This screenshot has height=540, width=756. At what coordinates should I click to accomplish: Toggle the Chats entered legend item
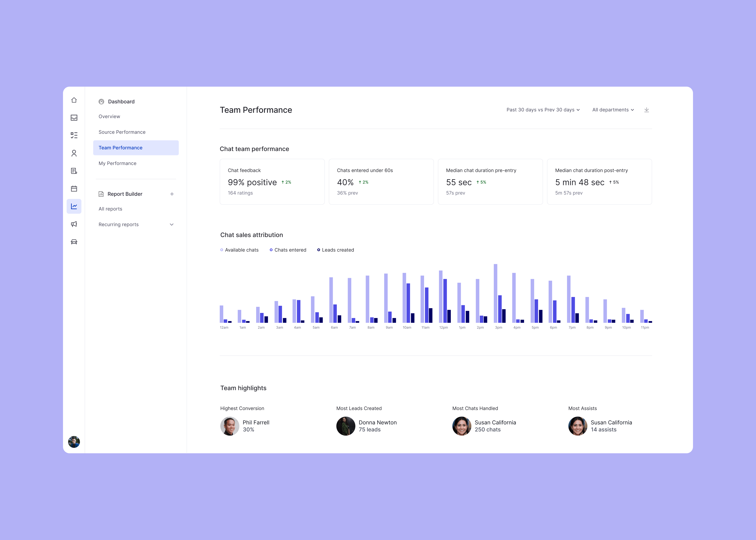pos(288,250)
